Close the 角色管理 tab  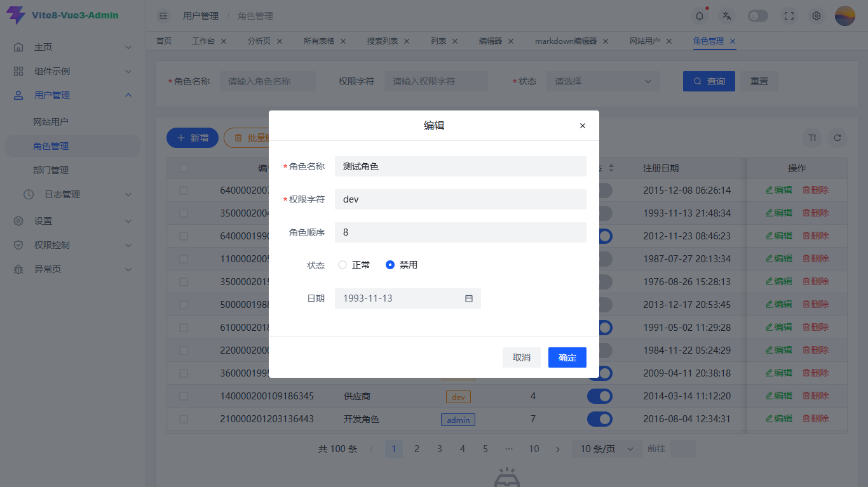point(733,41)
